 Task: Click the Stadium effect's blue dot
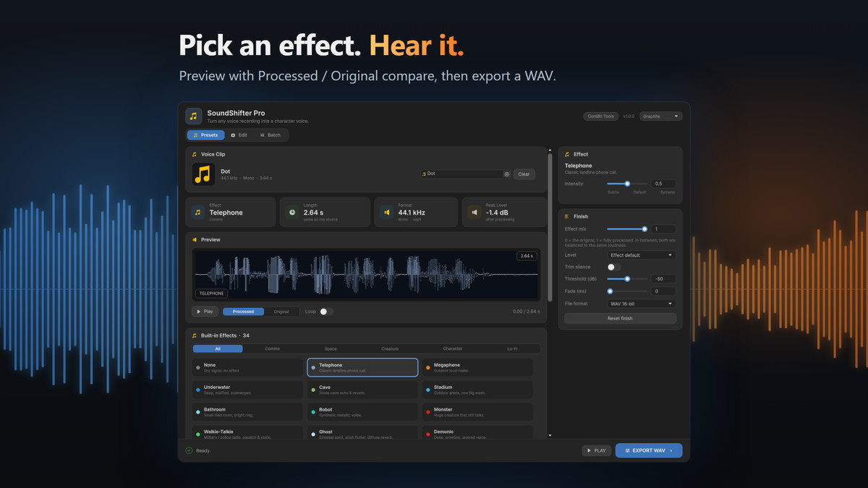428,390
